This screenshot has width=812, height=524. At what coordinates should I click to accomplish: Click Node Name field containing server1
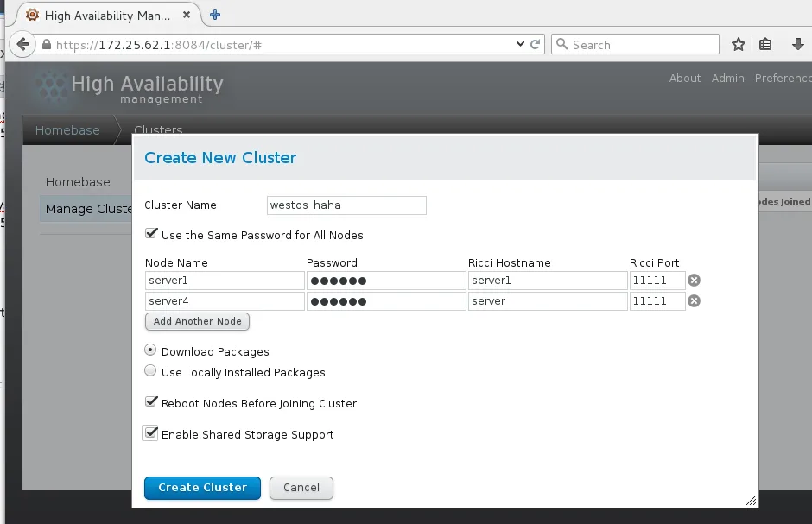pos(225,281)
